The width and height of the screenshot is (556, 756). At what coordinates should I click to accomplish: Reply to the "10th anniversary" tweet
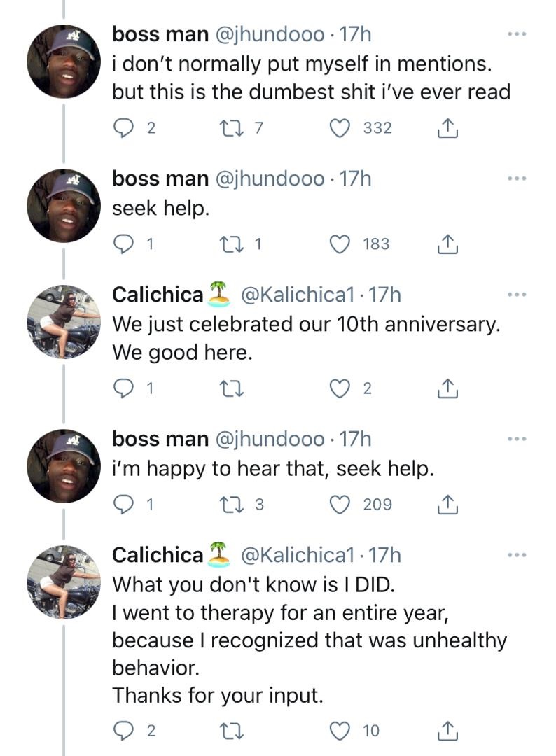[123, 389]
